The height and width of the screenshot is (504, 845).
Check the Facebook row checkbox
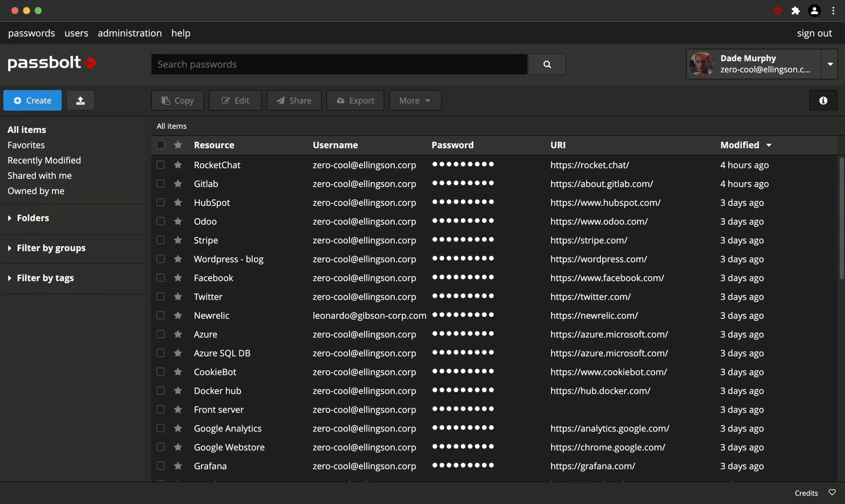[x=160, y=278]
